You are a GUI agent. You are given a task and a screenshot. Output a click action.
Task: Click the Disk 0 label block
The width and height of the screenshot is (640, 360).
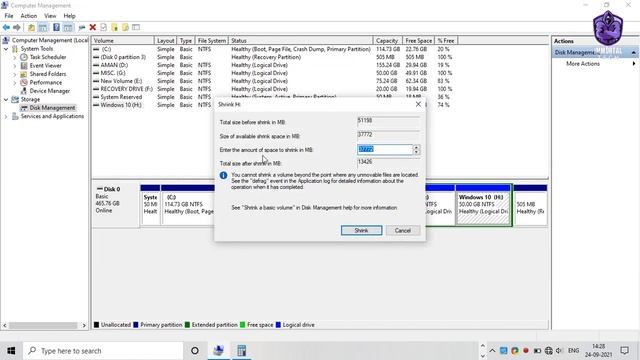pyautogui.click(x=116, y=204)
